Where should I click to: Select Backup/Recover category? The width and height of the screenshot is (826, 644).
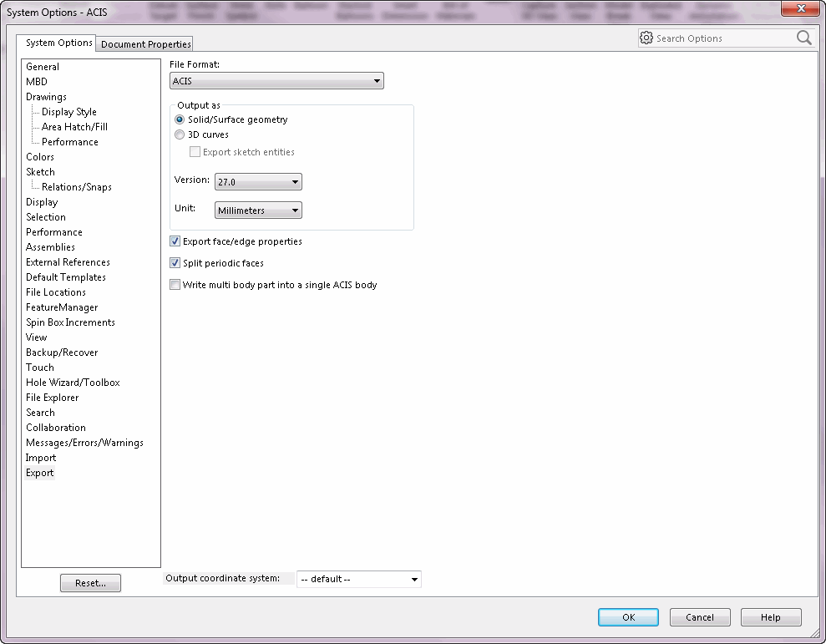point(62,352)
